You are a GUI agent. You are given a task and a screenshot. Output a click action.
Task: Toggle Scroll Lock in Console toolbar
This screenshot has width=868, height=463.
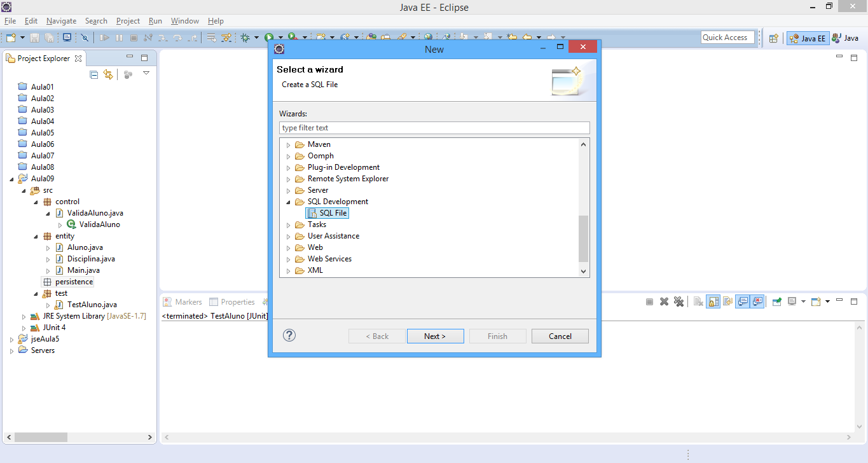pyautogui.click(x=713, y=301)
